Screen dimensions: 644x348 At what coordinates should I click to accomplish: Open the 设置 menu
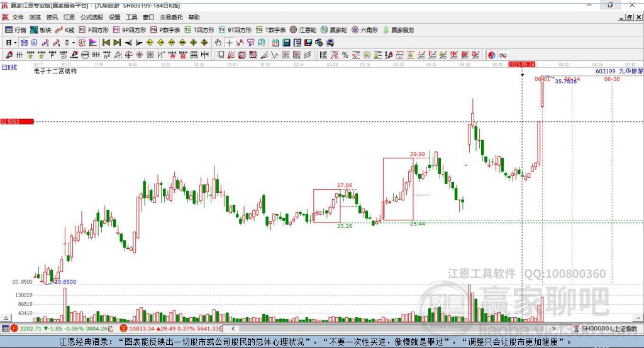(114, 17)
